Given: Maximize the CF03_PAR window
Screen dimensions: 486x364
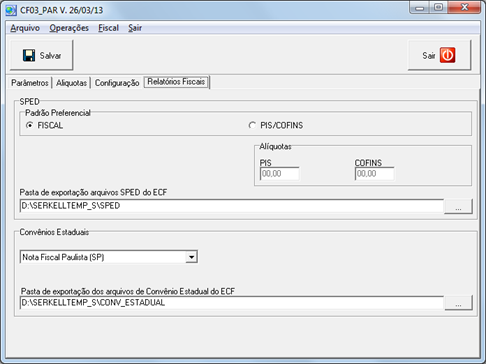Looking at the screenshot, I should 438,7.
